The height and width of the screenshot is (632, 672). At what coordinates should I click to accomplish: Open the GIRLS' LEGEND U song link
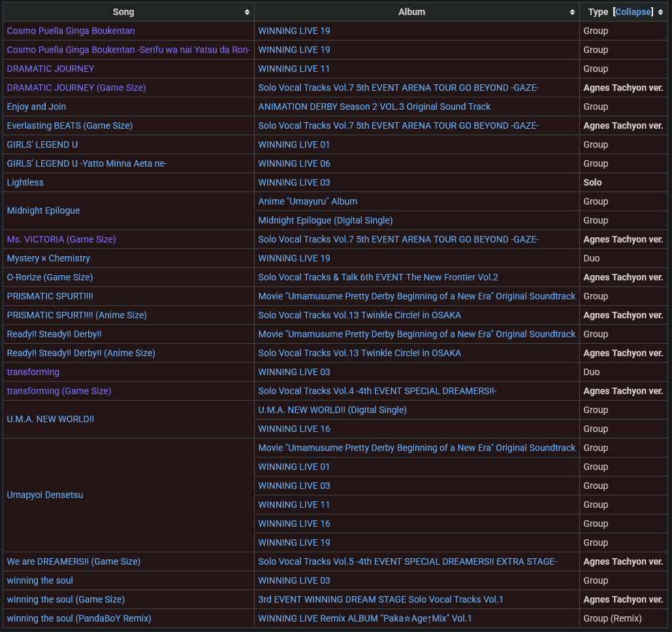42,144
